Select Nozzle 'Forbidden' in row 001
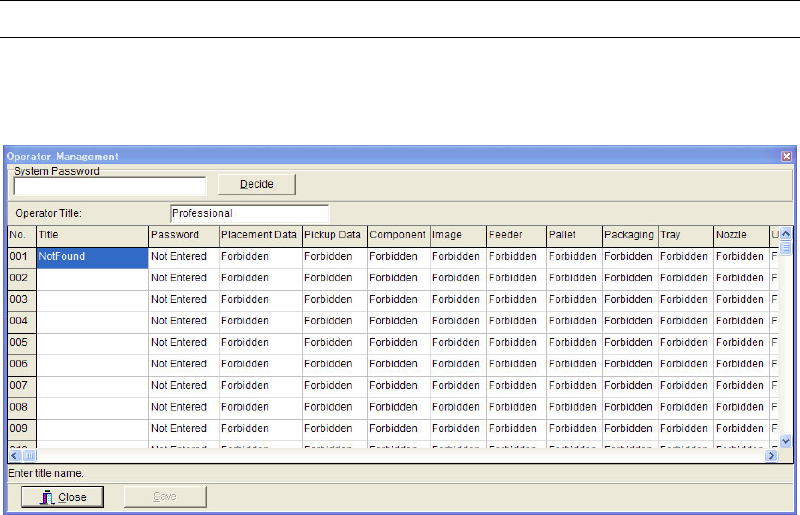The width and height of the screenshot is (800, 515). 741,257
